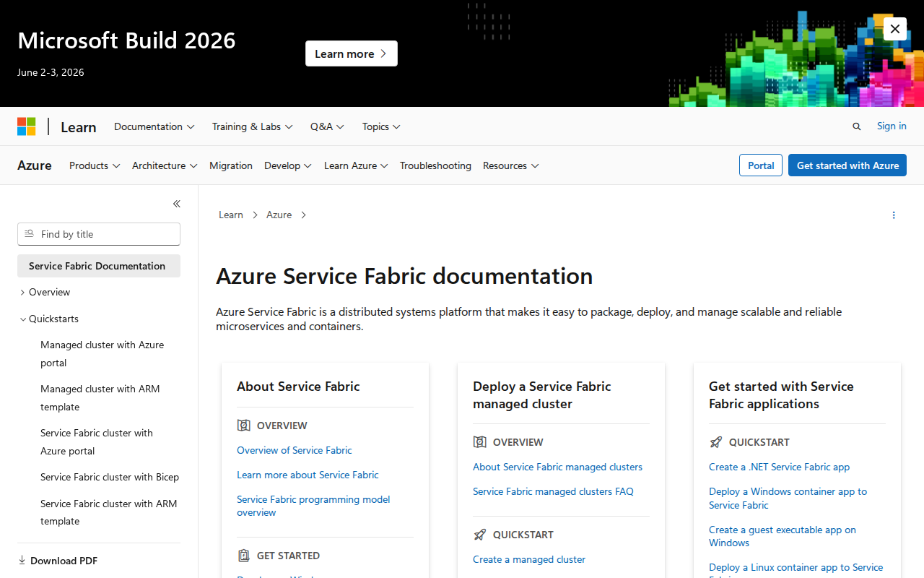Open the Documentation dropdown menu

[154, 126]
